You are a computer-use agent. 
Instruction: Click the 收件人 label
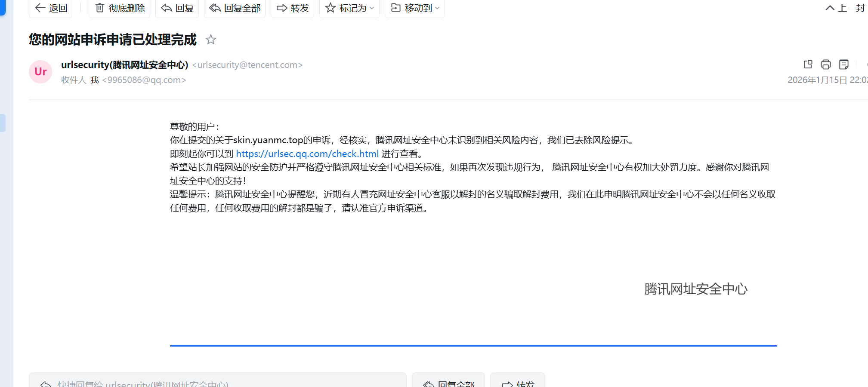(74, 80)
